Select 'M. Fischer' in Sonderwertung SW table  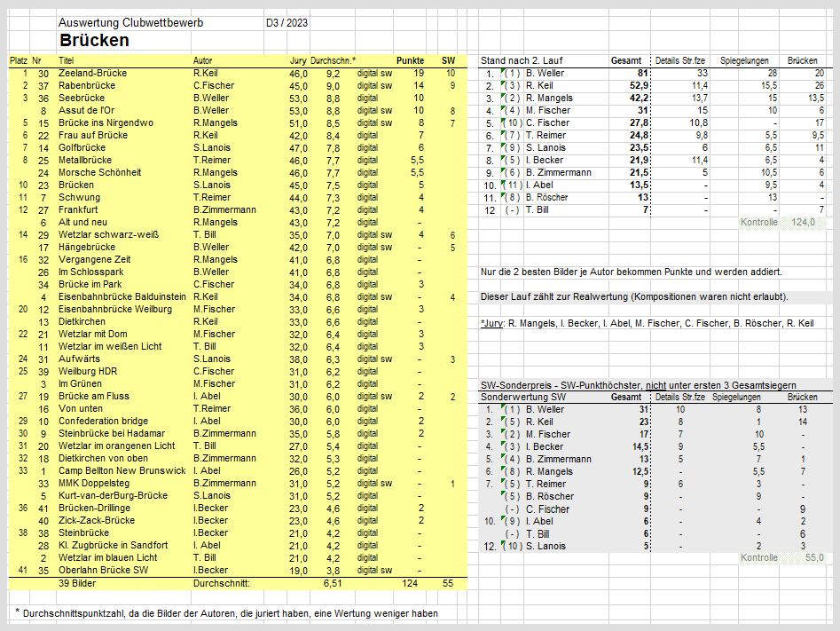(x=548, y=434)
